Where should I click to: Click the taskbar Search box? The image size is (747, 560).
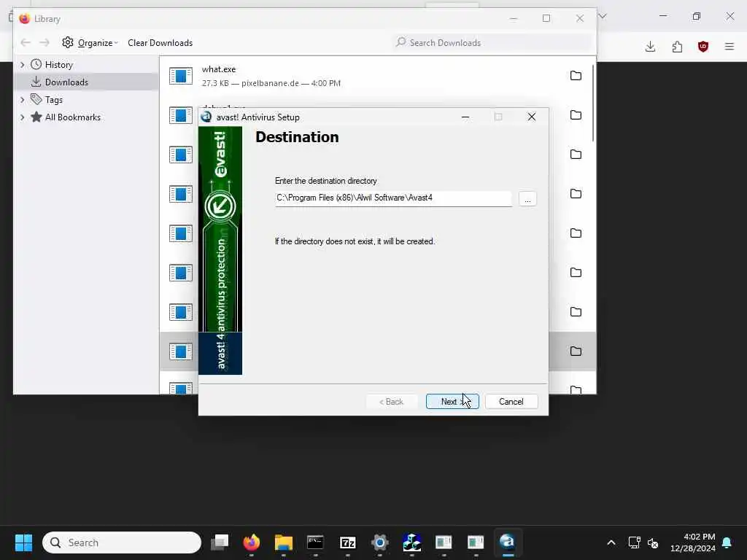[122, 542]
